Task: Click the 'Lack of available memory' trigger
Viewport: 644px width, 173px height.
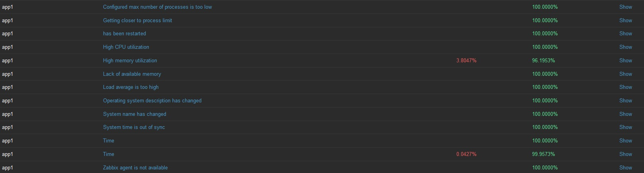Action: tap(132, 74)
